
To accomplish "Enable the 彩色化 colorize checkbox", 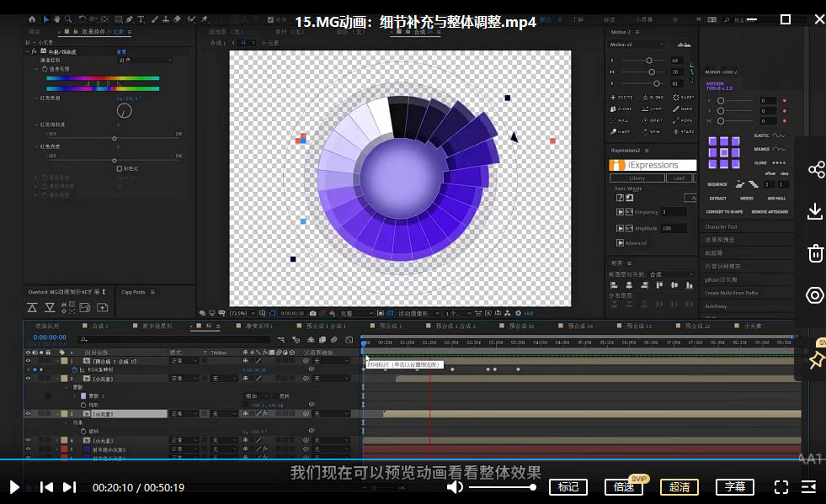I will (119, 168).
